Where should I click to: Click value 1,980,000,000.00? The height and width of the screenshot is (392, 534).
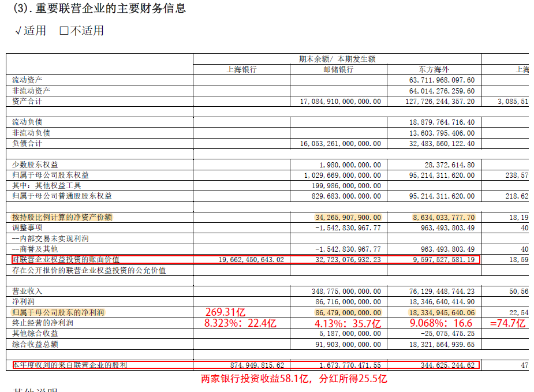[x=350, y=165]
